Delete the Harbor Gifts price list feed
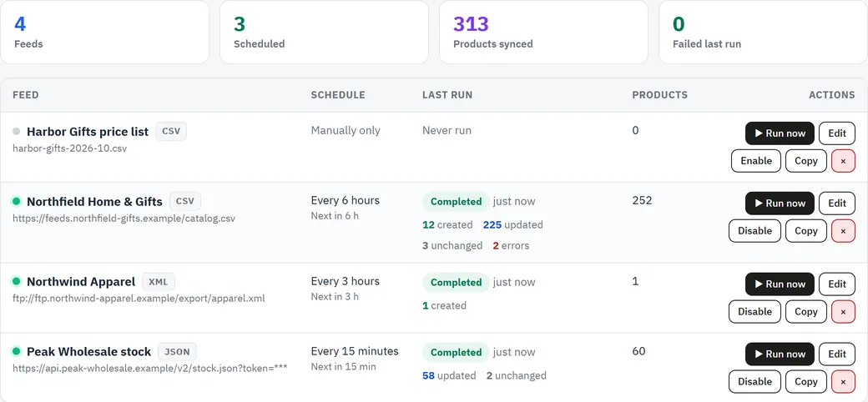Screen dimensions: 868x402 tap(843, 161)
